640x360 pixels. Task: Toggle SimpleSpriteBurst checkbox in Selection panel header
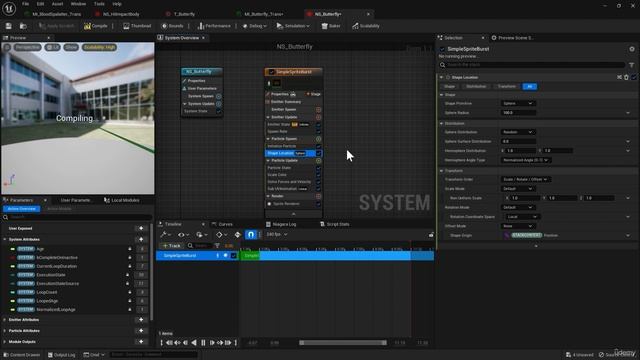pyautogui.click(x=442, y=49)
